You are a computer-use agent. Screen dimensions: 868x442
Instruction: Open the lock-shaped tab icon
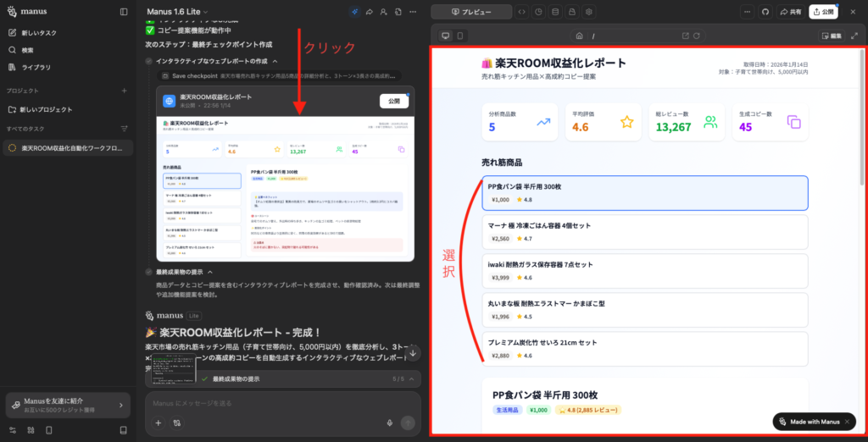pos(572,12)
